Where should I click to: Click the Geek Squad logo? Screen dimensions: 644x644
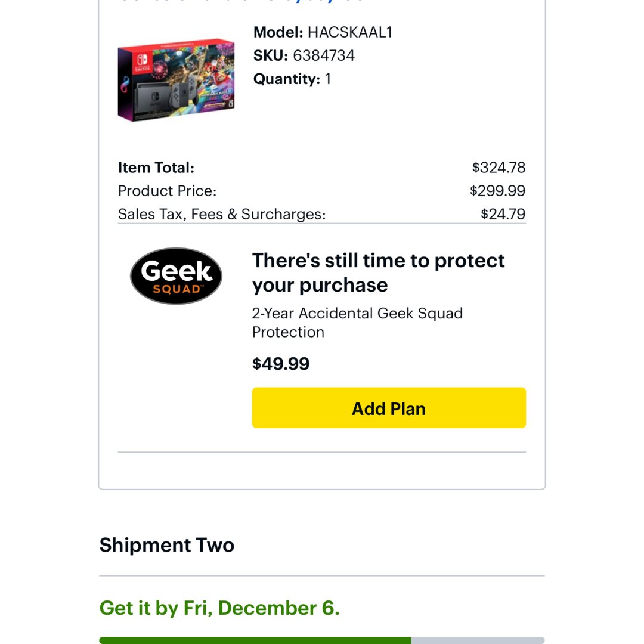(176, 276)
